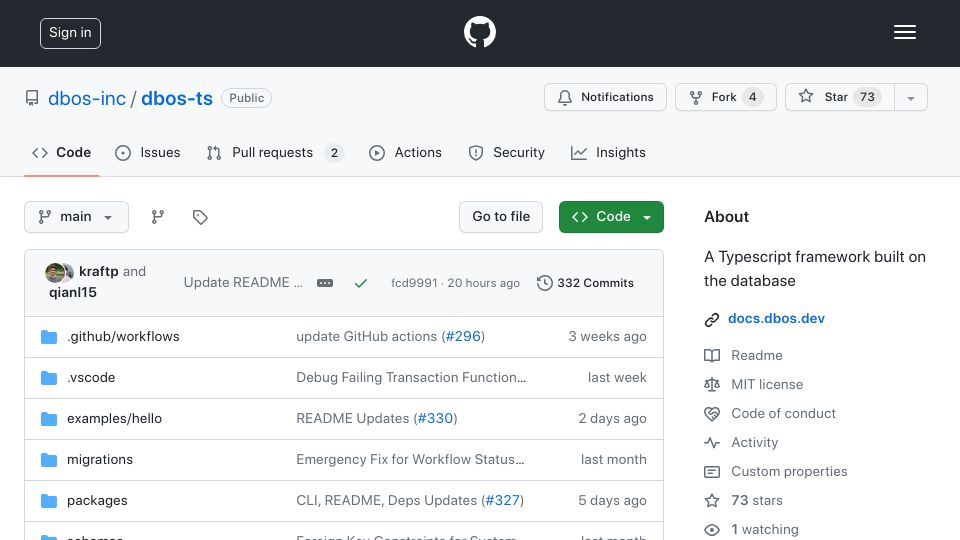Open kraftp's profile link

point(99,271)
